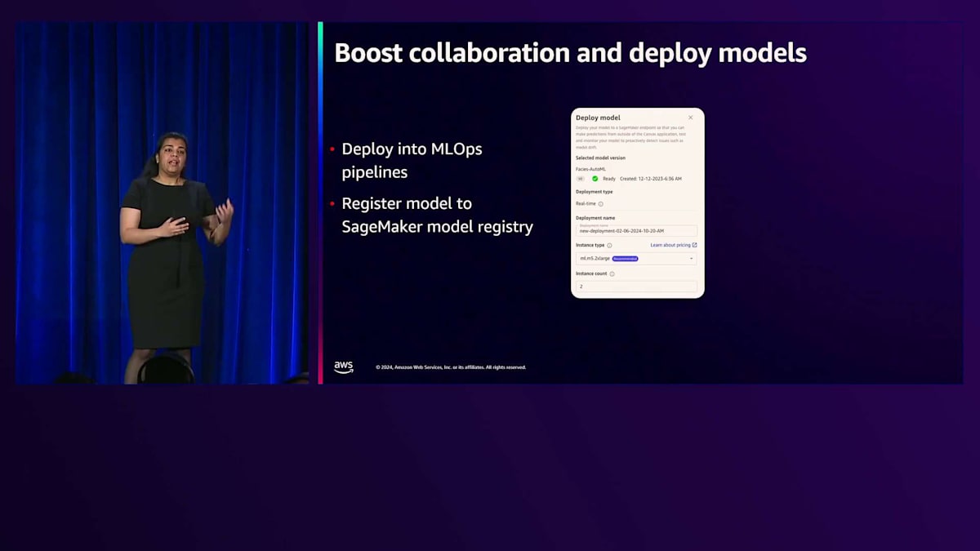
Task: Close the Deploy model dialog
Action: [690, 118]
